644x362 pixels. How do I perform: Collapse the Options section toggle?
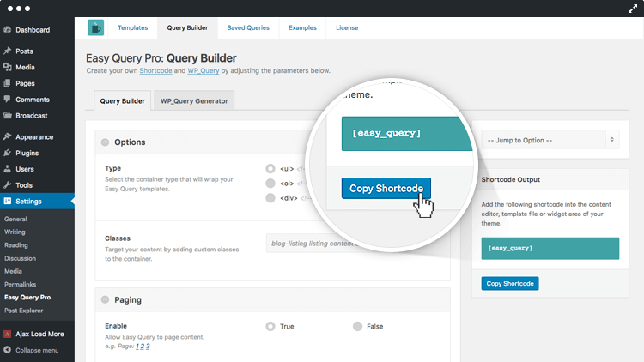coord(105,142)
